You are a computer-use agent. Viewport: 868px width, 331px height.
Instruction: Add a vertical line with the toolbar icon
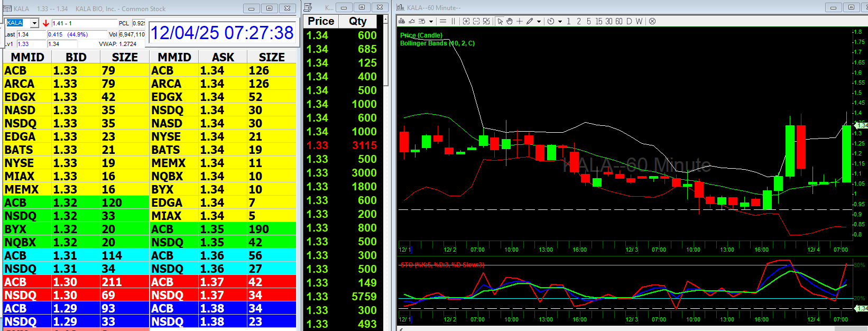pos(453,21)
